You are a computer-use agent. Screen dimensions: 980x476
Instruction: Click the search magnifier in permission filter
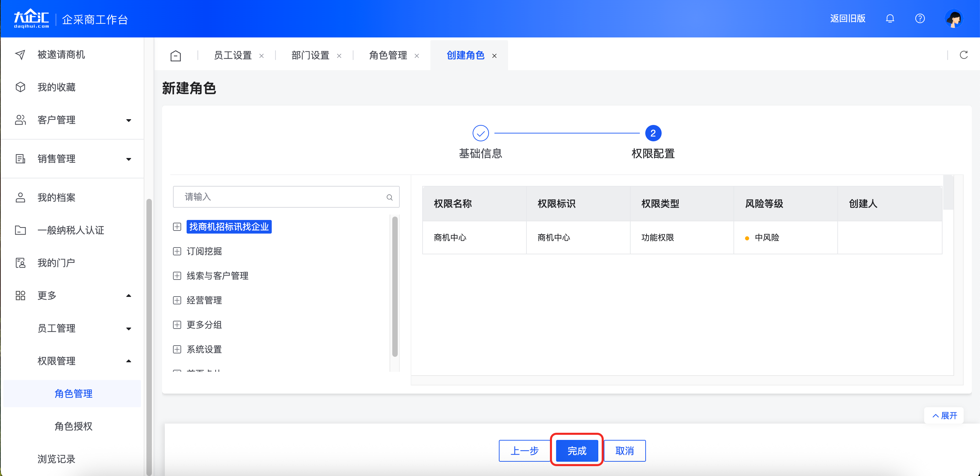click(389, 197)
